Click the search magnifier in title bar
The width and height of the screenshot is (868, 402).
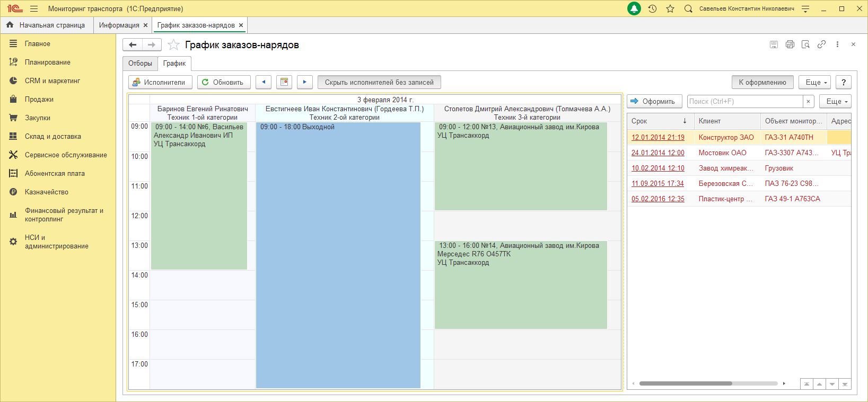click(688, 9)
